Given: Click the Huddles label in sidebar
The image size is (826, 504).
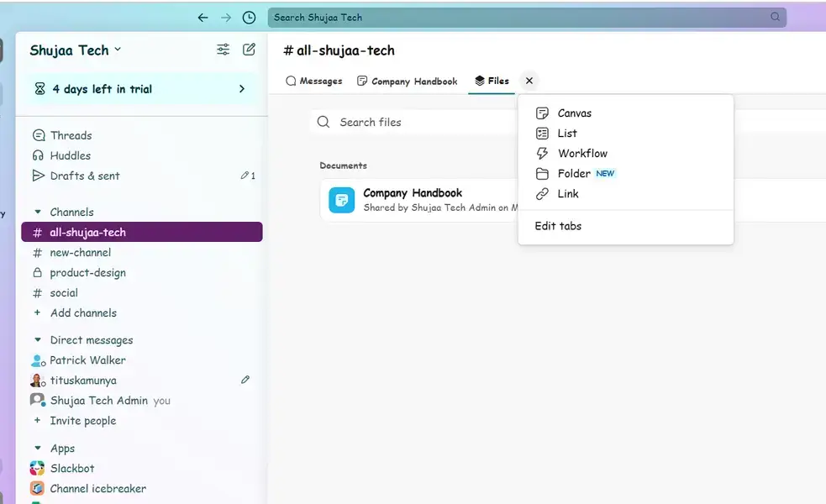Looking at the screenshot, I should pos(70,155).
